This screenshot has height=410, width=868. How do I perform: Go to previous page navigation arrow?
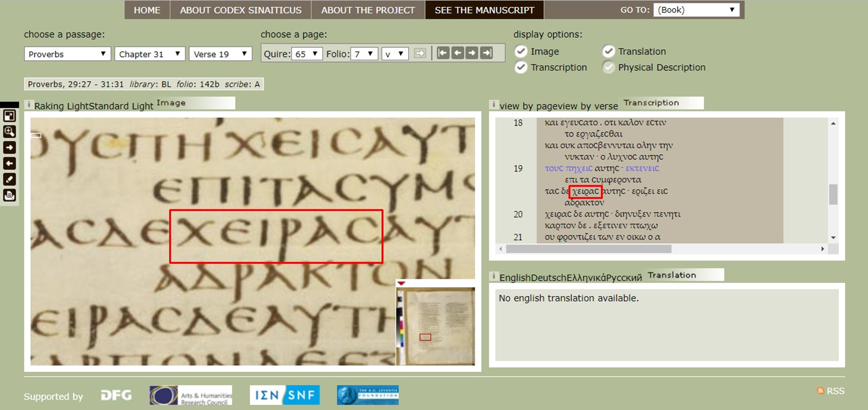pyautogui.click(x=457, y=53)
